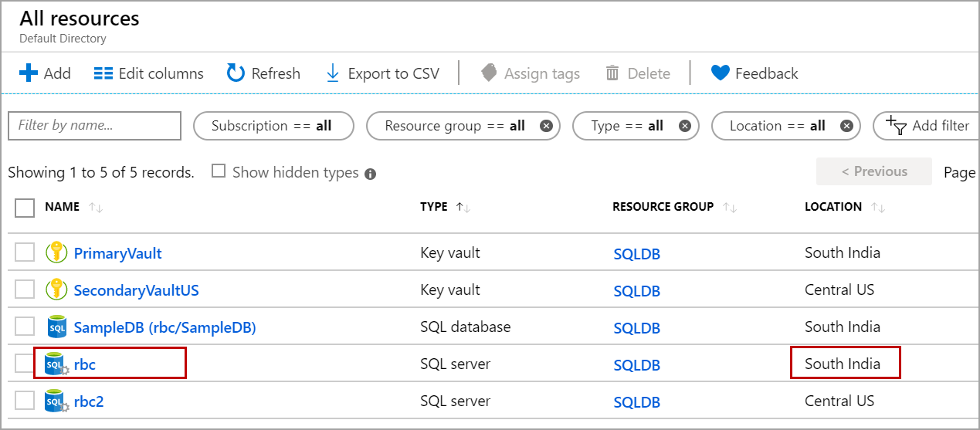This screenshot has width=980, height=430.
Task: Focus the Filter by name field
Action: (x=94, y=126)
